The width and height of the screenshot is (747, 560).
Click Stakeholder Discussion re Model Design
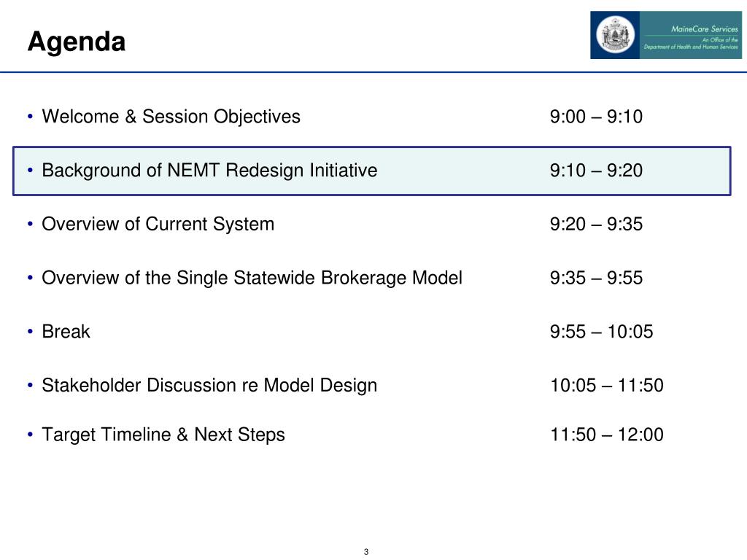coord(209,386)
